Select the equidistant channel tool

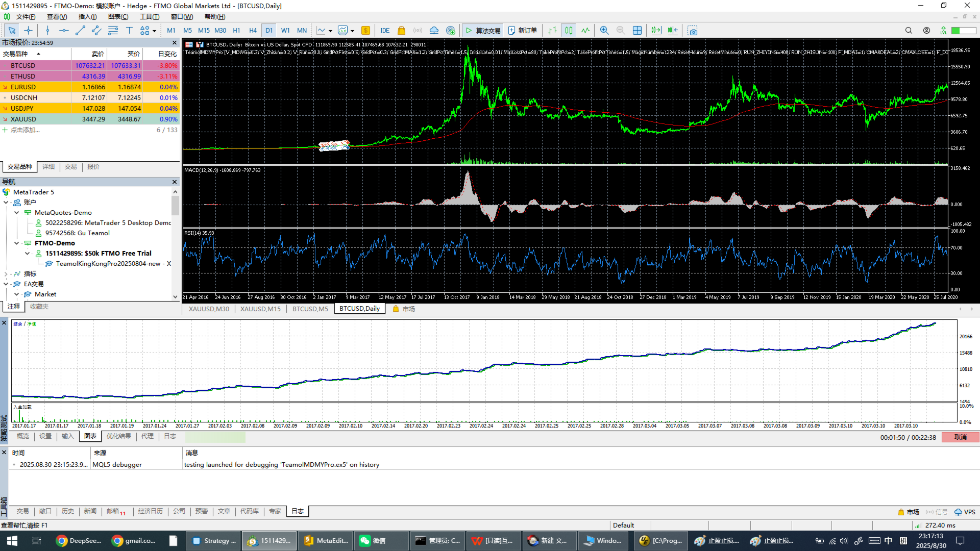[96, 31]
